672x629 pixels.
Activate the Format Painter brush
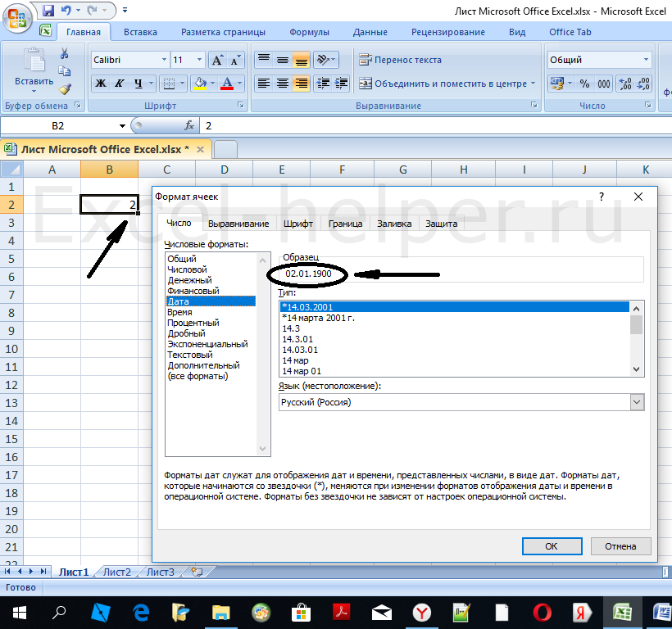65,89
